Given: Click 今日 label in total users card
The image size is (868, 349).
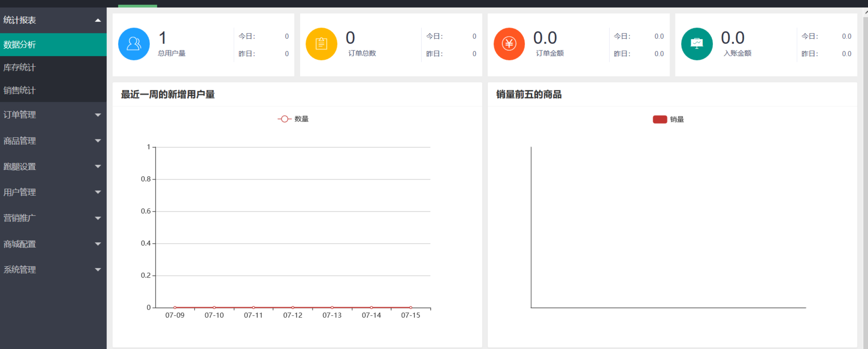Looking at the screenshot, I should (x=247, y=36).
